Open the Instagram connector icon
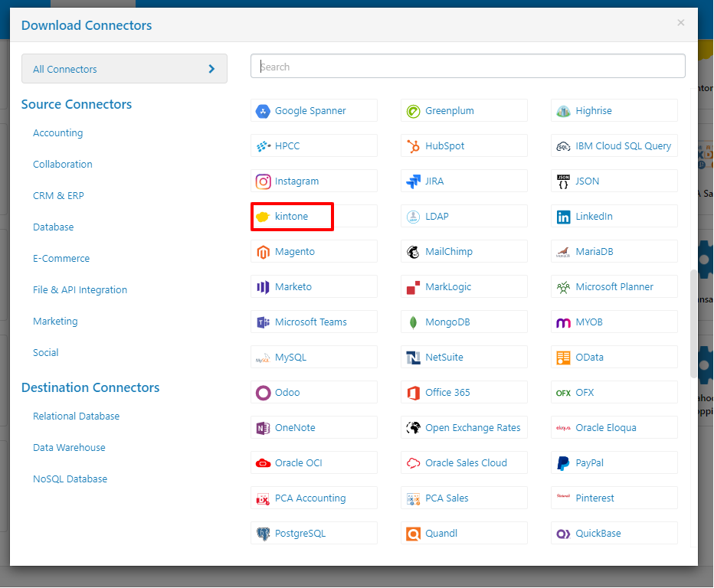Image resolution: width=714 pixels, height=588 pixels. (x=263, y=181)
